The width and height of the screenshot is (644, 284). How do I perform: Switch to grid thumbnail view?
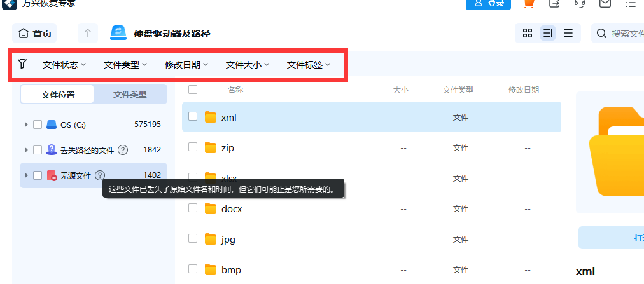click(x=528, y=33)
